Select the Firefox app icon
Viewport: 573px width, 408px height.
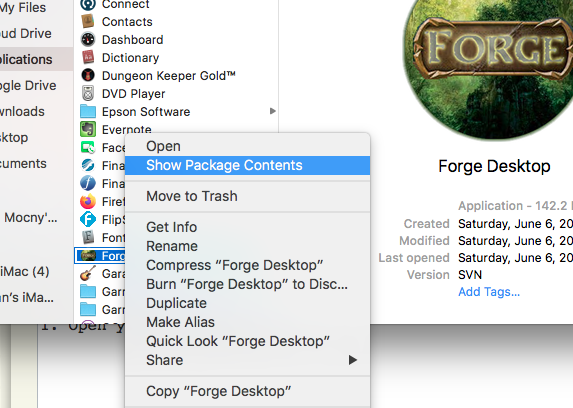click(88, 201)
